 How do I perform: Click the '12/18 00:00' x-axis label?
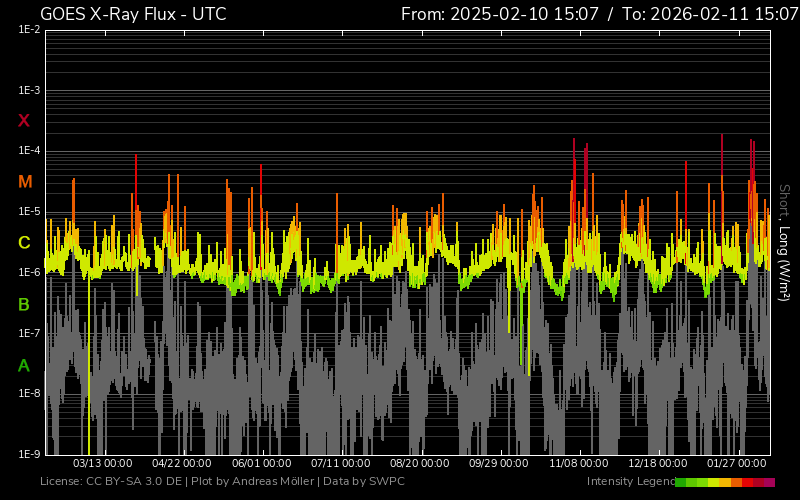658,463
